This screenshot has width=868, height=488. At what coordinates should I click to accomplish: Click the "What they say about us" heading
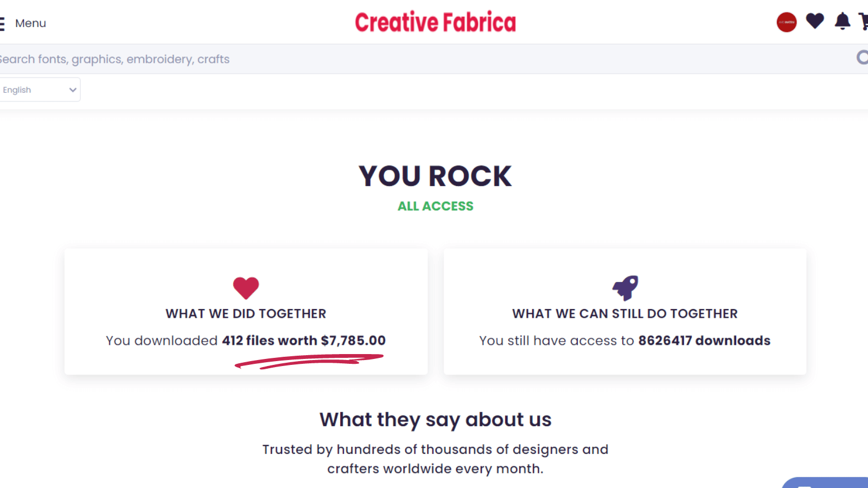[435, 420]
